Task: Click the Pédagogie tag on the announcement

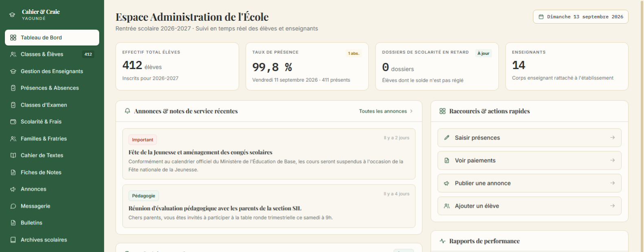Action: point(144,196)
